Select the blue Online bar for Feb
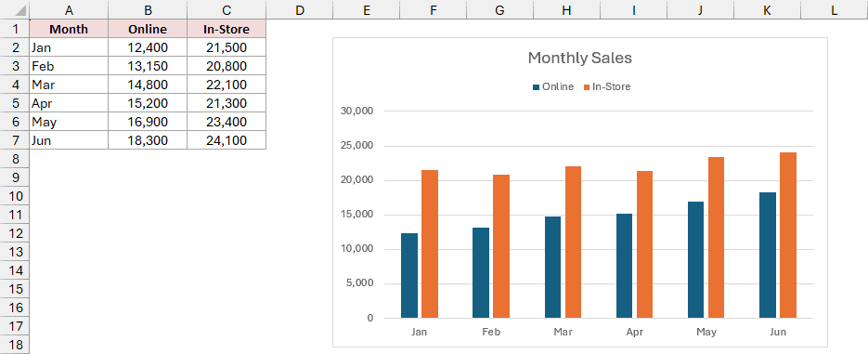Viewport: 868px width, 354px height. pyautogui.click(x=481, y=272)
